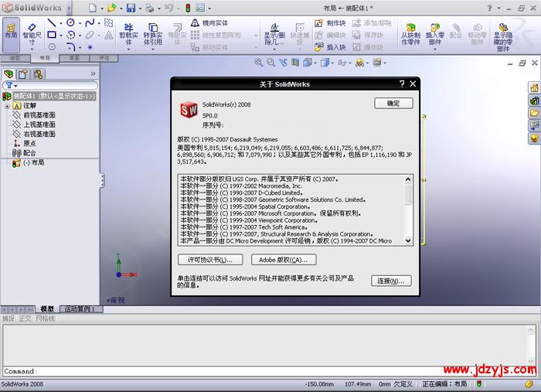Click the Save icon in title toolbar
The height and width of the screenshot is (392, 541).
(131, 8)
